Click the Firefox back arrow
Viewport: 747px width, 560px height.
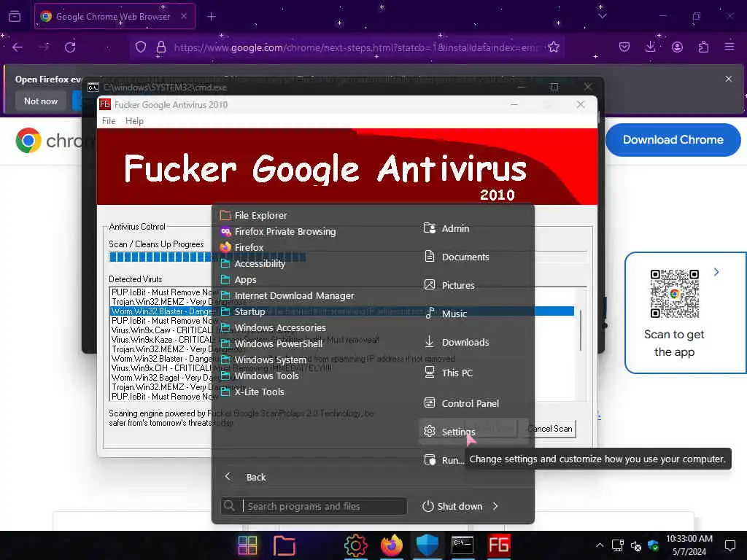18,47
